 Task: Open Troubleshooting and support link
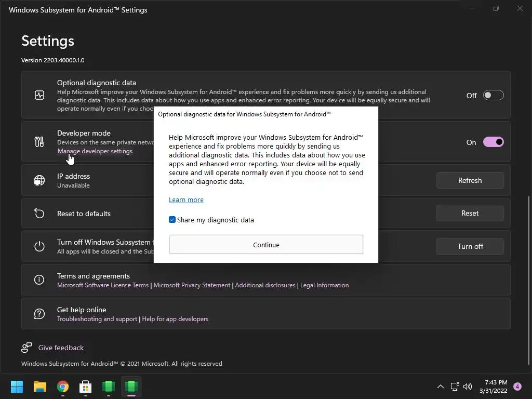point(97,319)
